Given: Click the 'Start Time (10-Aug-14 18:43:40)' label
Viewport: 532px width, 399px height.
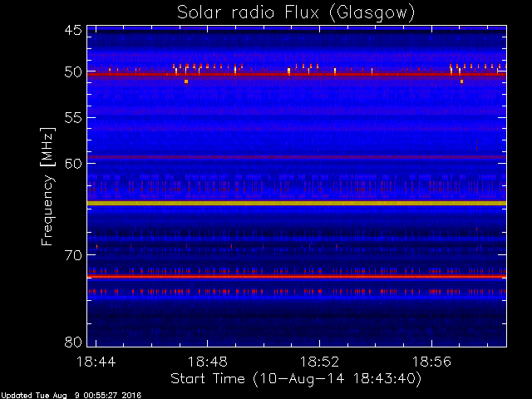Looking at the screenshot, I should pyautogui.click(x=296, y=378).
